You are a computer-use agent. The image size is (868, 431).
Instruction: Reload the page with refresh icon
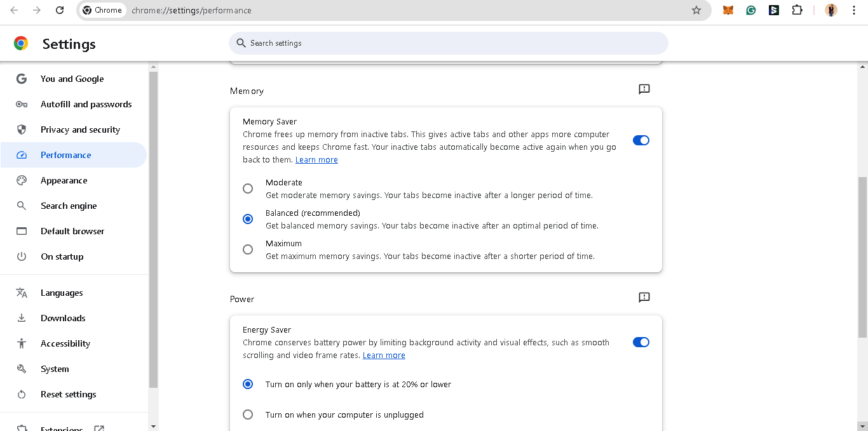[60, 10]
